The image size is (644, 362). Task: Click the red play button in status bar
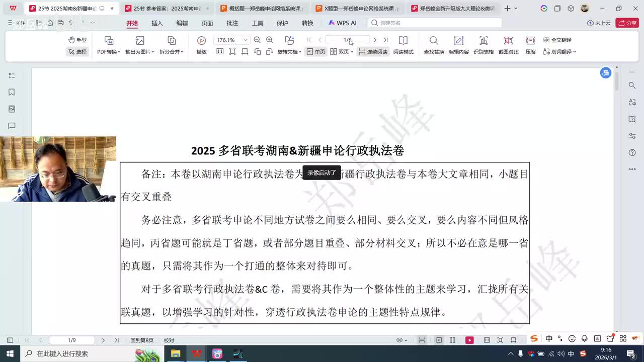(x=469, y=340)
